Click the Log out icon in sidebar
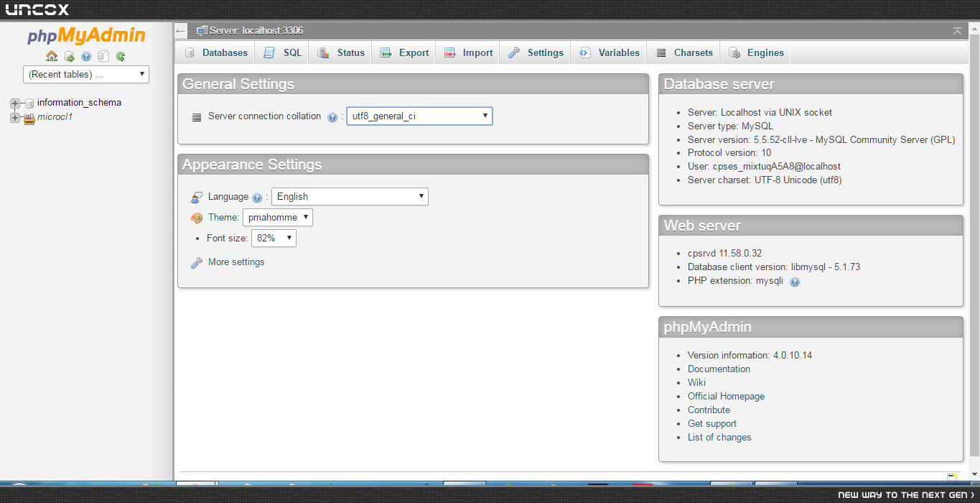This screenshot has height=503, width=980. click(69, 56)
